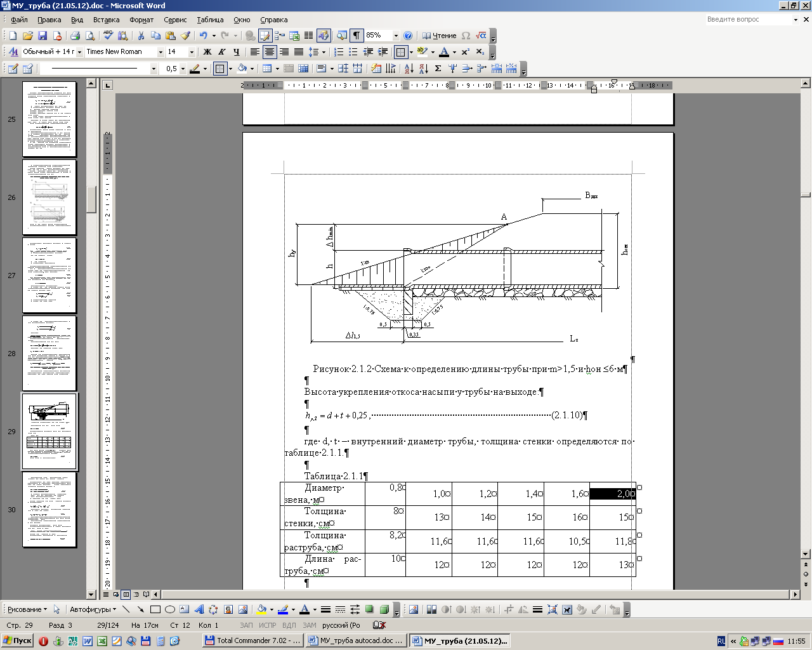Merge the selected table cells
Screen dimensions: 812x650
(x=289, y=69)
